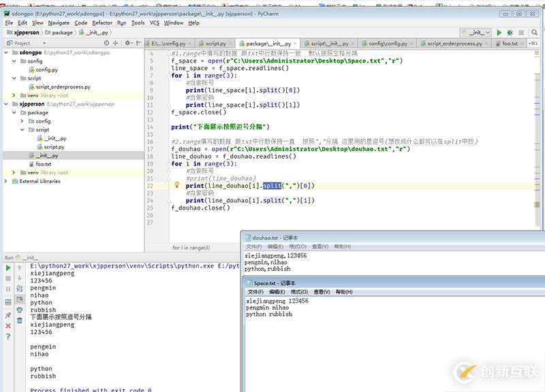Open the Navigate menu

click(59, 23)
